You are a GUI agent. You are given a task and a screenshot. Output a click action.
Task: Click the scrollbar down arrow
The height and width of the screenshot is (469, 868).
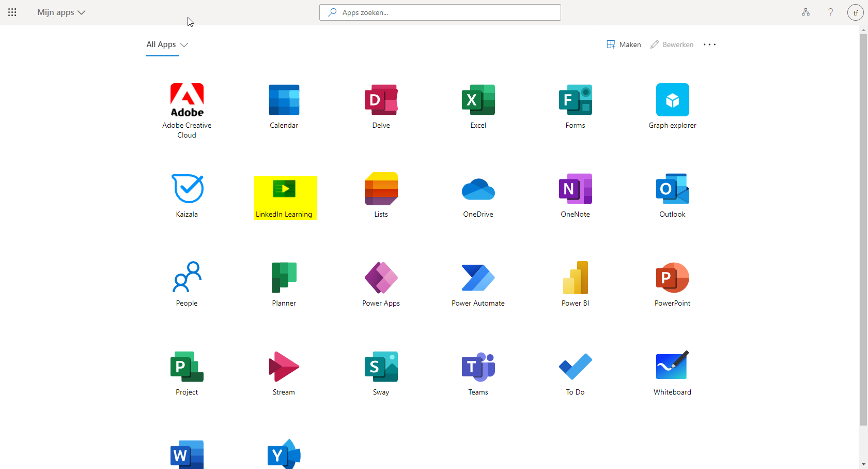863,464
